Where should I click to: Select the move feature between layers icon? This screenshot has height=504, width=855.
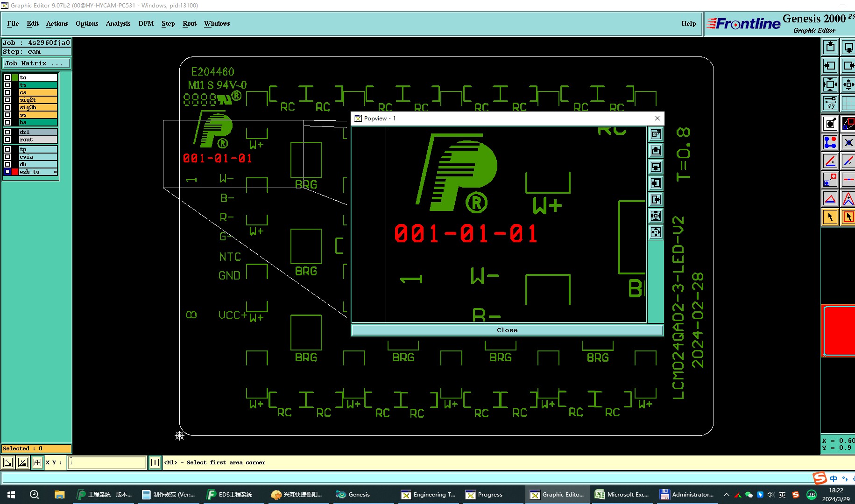[x=830, y=180]
